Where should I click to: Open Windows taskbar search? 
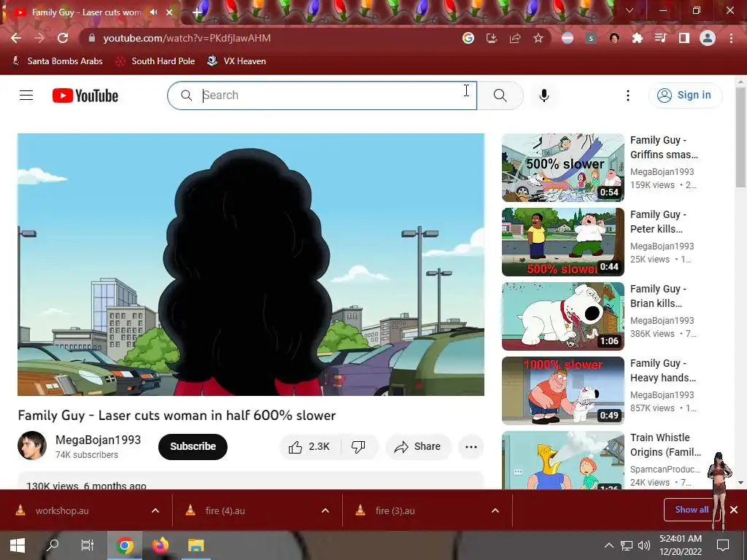(x=53, y=545)
